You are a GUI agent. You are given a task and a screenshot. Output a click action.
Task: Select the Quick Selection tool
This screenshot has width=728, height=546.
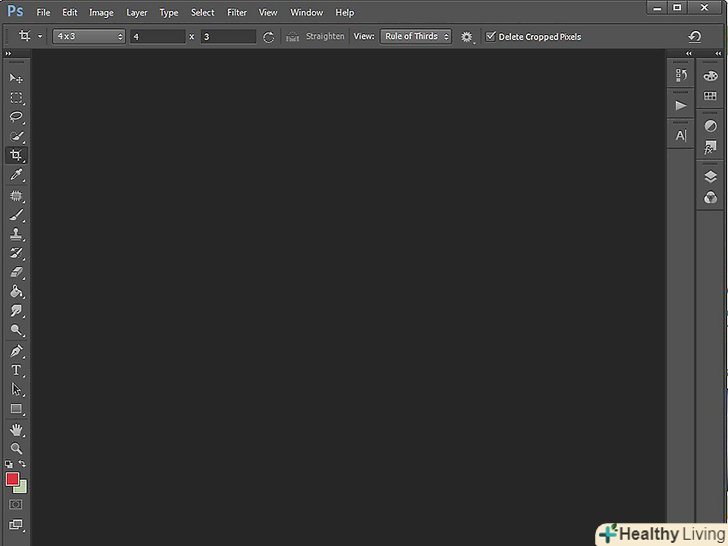click(16, 136)
